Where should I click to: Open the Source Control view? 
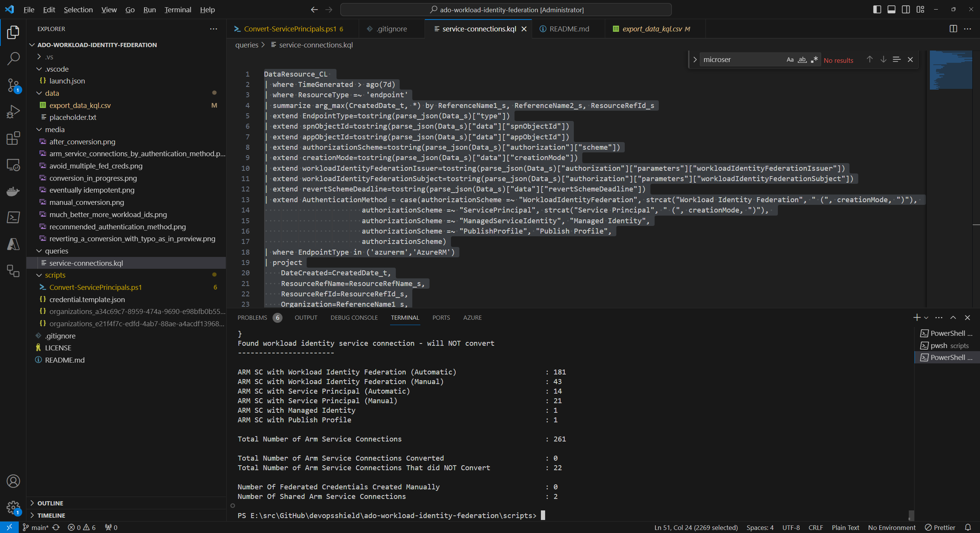pyautogui.click(x=13, y=85)
